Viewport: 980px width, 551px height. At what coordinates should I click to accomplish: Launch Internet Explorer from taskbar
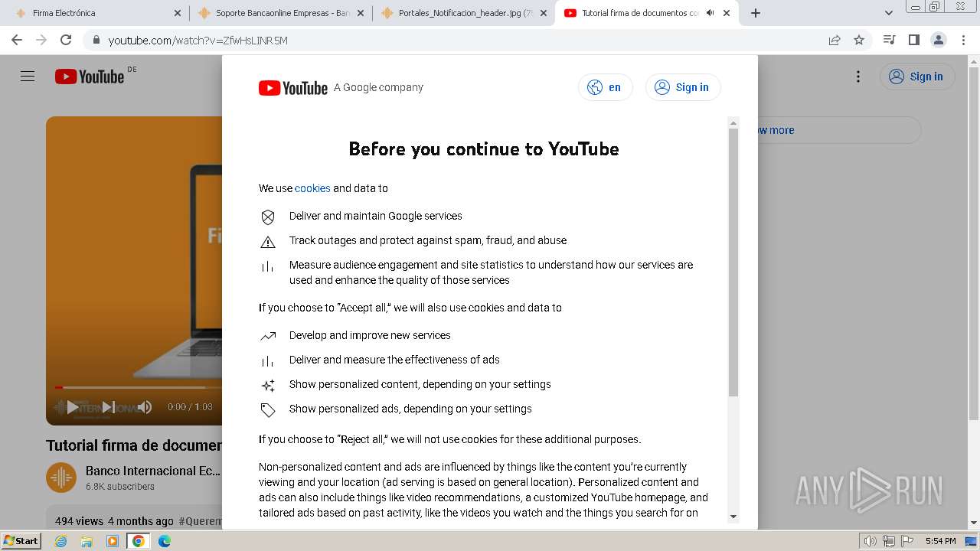coord(61,541)
